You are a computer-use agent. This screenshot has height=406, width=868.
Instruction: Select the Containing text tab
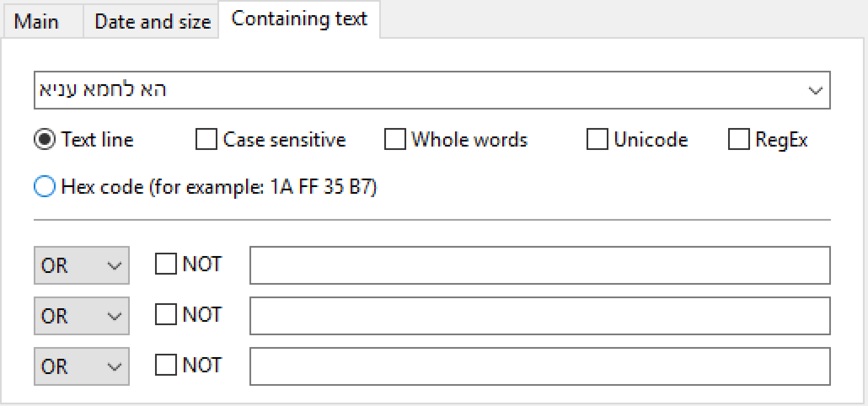point(299,19)
